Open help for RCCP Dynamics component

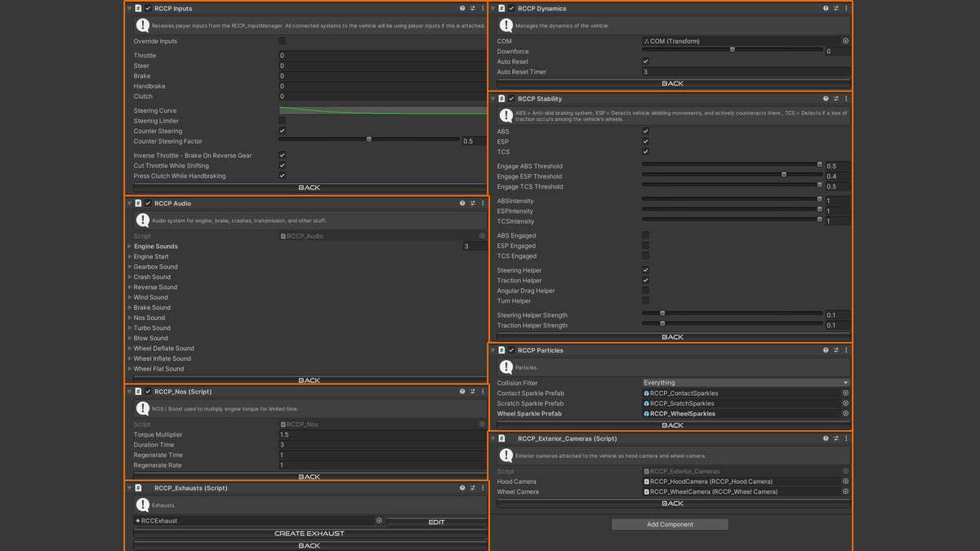tap(826, 8)
